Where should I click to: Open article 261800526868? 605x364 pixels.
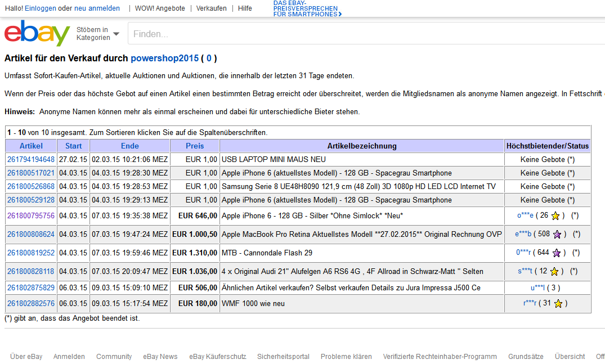point(31,186)
